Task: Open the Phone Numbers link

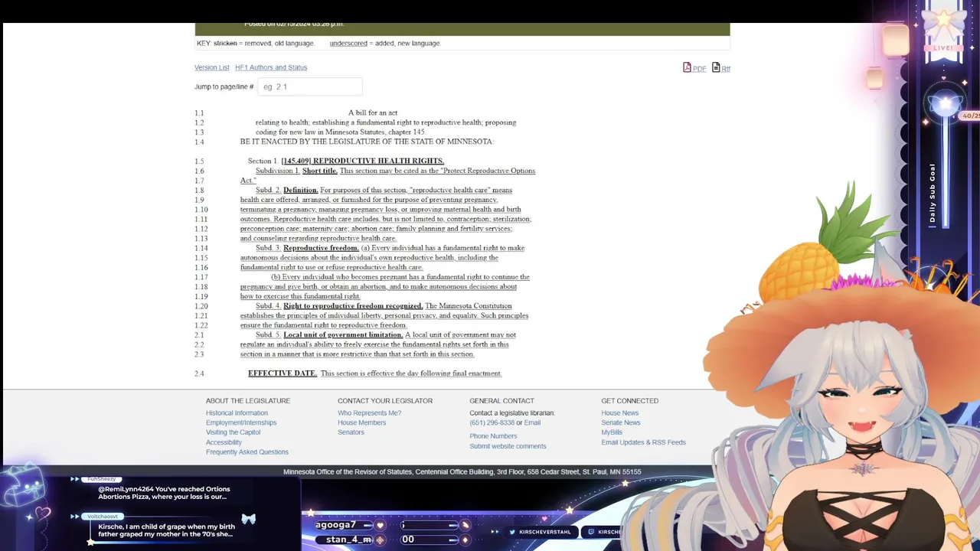Action: (x=493, y=436)
